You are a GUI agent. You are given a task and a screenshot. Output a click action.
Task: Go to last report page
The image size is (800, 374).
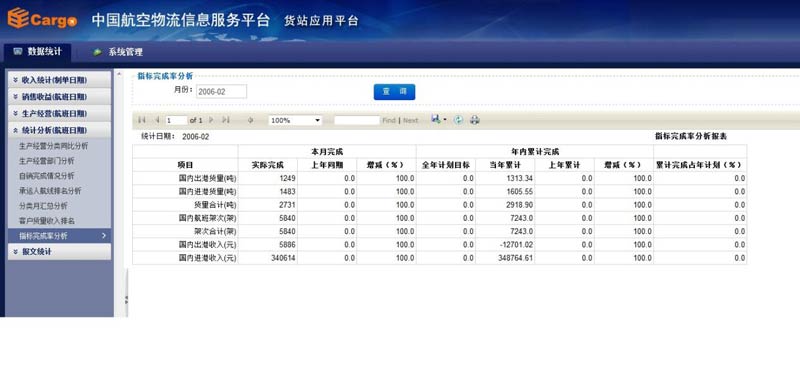click(x=226, y=120)
